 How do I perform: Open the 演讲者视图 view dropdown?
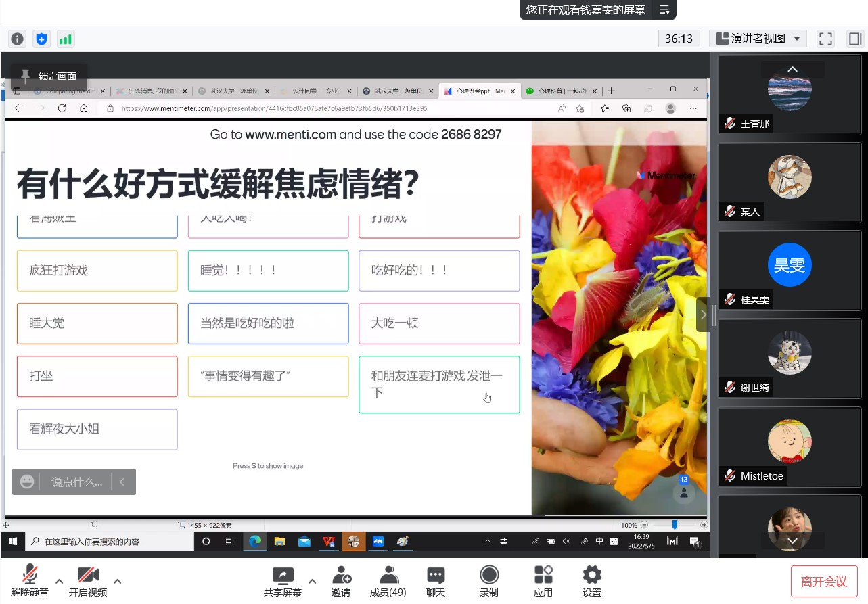[758, 39]
